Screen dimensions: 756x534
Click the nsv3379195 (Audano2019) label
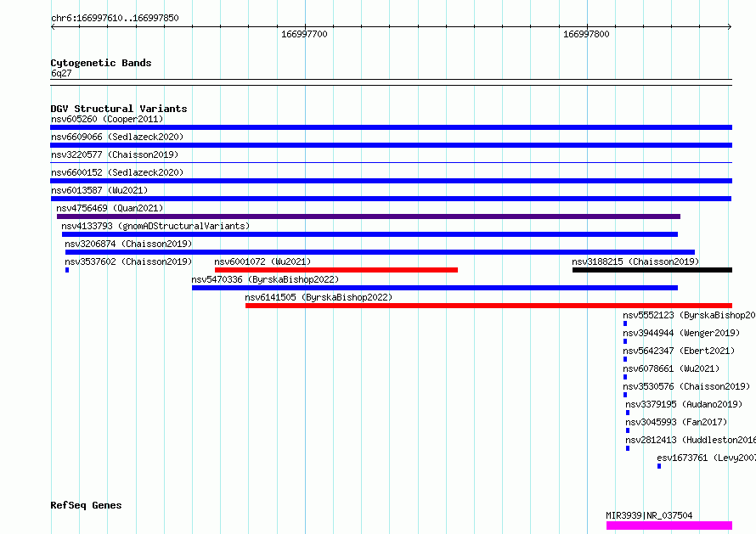click(x=684, y=404)
